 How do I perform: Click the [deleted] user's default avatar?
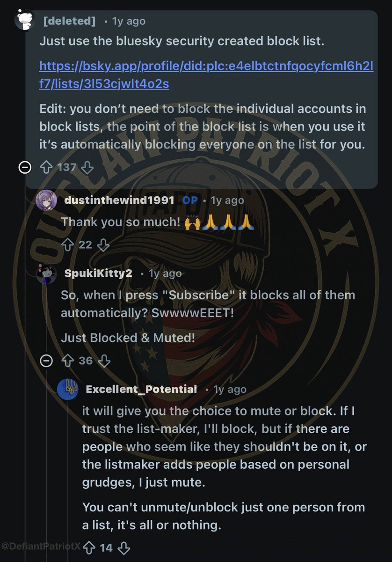(x=25, y=20)
